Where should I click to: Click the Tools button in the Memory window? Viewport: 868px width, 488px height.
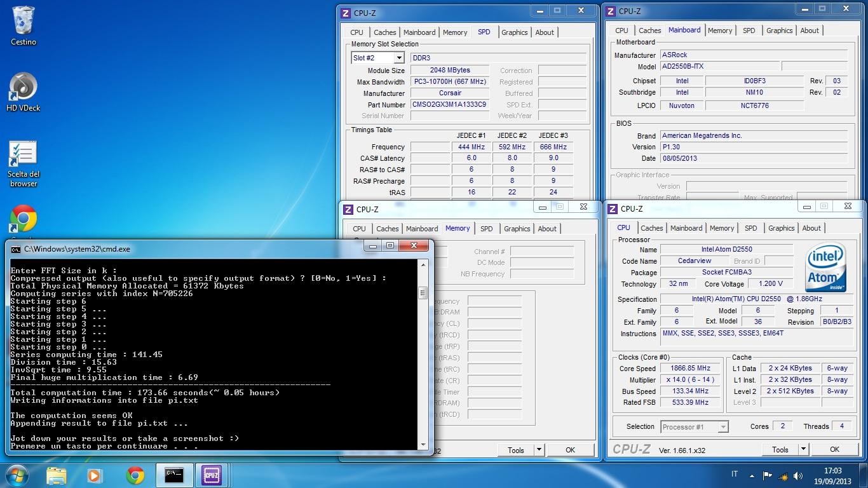tap(515, 450)
